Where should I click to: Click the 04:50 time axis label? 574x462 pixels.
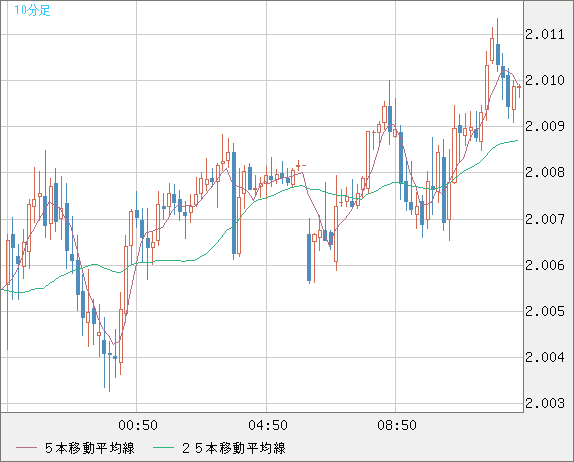coord(268,425)
